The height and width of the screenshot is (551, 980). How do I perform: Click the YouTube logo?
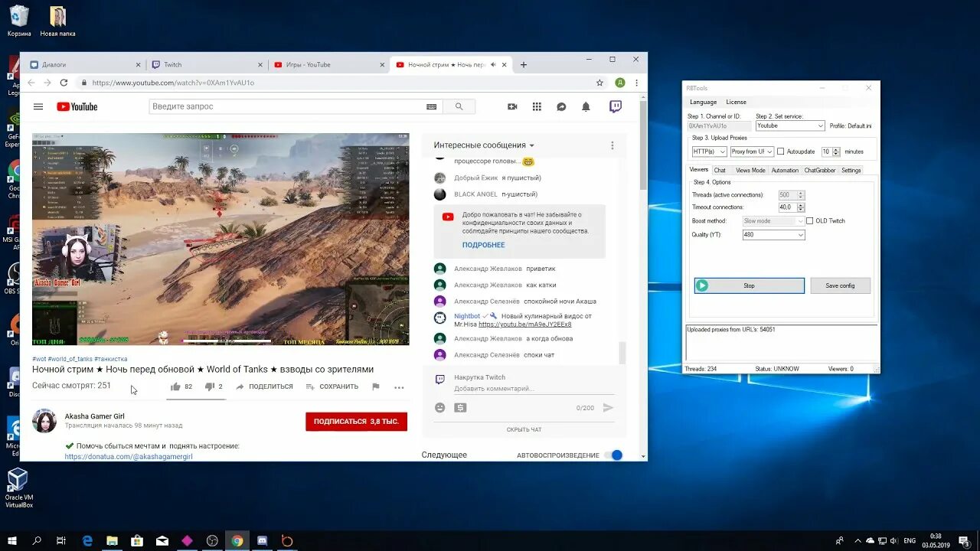point(77,106)
